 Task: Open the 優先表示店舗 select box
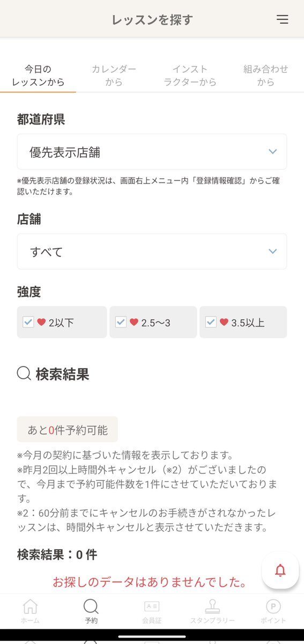click(x=152, y=152)
